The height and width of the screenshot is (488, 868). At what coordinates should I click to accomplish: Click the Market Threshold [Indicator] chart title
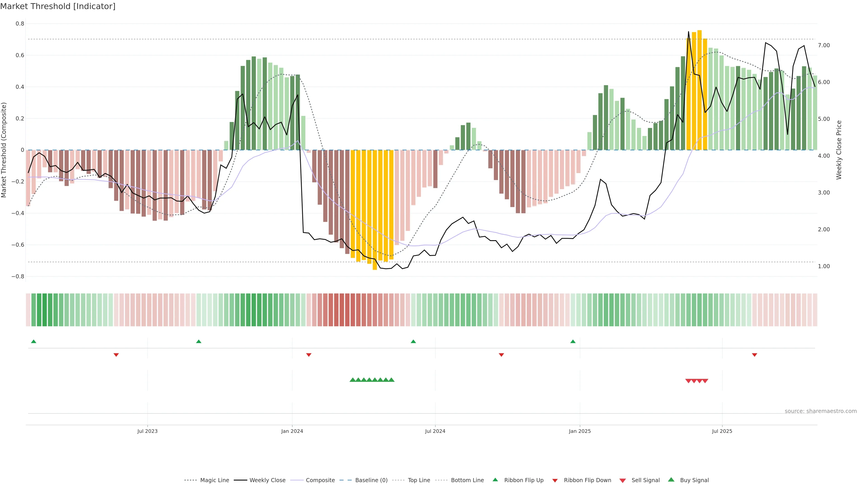coord(58,6)
